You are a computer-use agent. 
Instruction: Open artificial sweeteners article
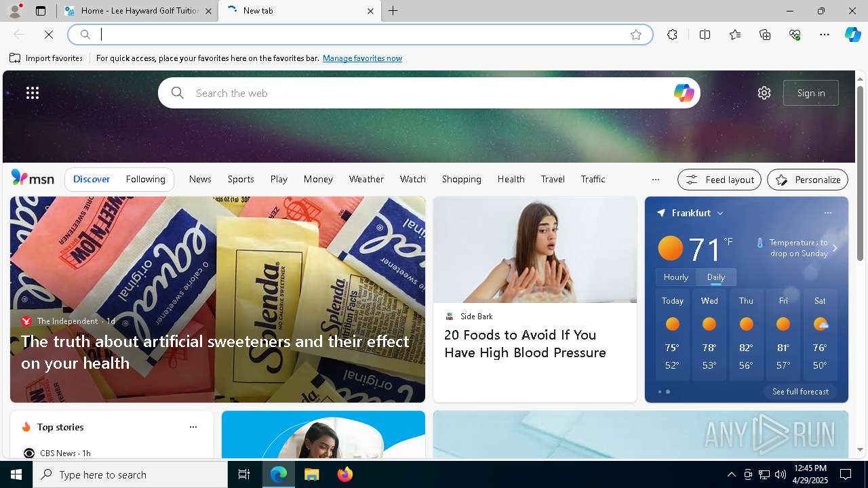coord(216,352)
